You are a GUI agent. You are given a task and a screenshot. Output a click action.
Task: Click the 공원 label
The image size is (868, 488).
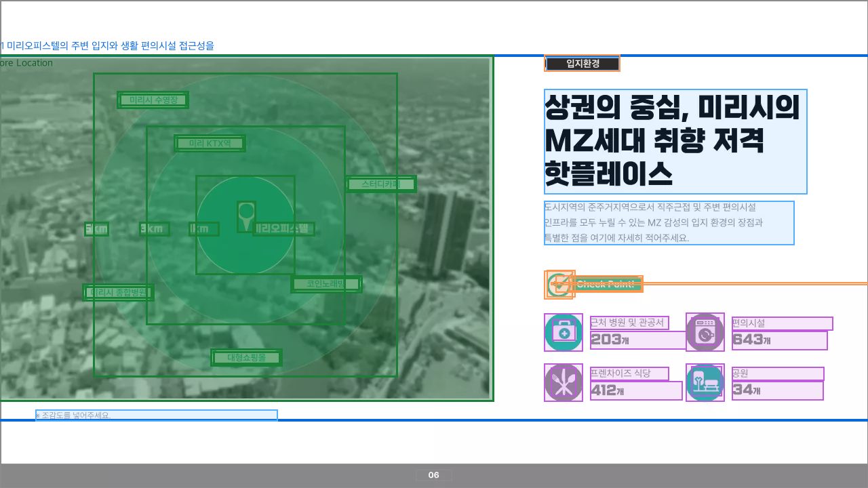click(x=778, y=374)
